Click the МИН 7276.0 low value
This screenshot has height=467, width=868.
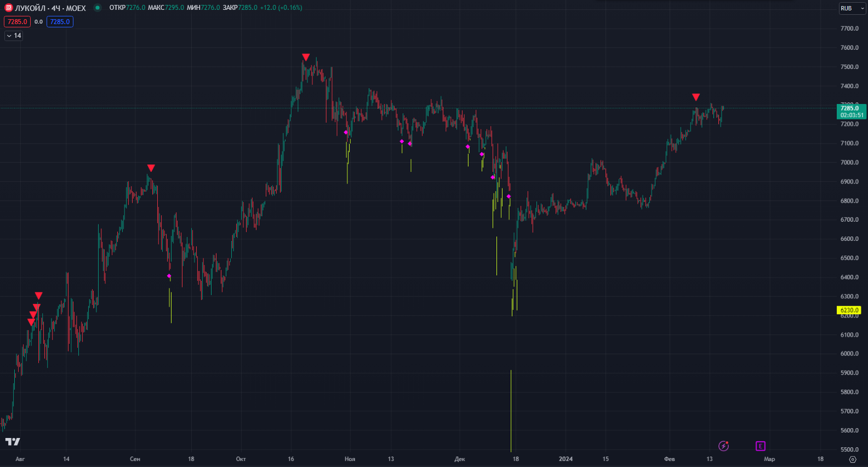(203, 8)
